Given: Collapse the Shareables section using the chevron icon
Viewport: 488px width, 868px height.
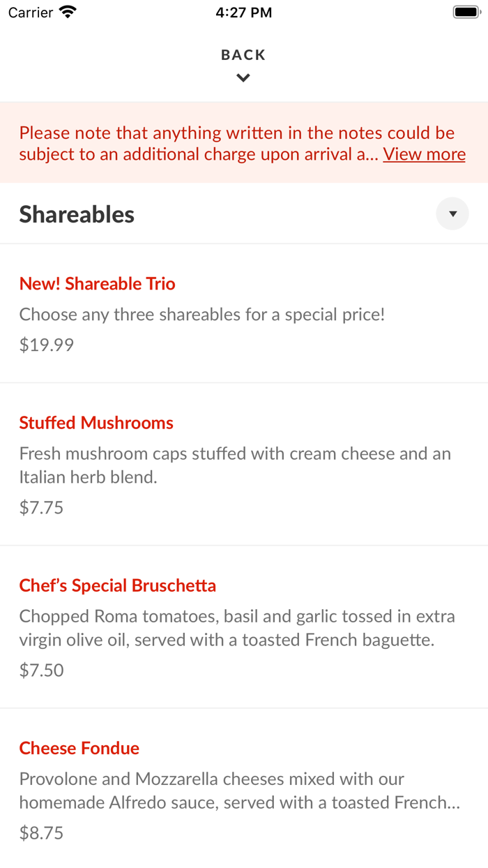Looking at the screenshot, I should (x=452, y=214).
